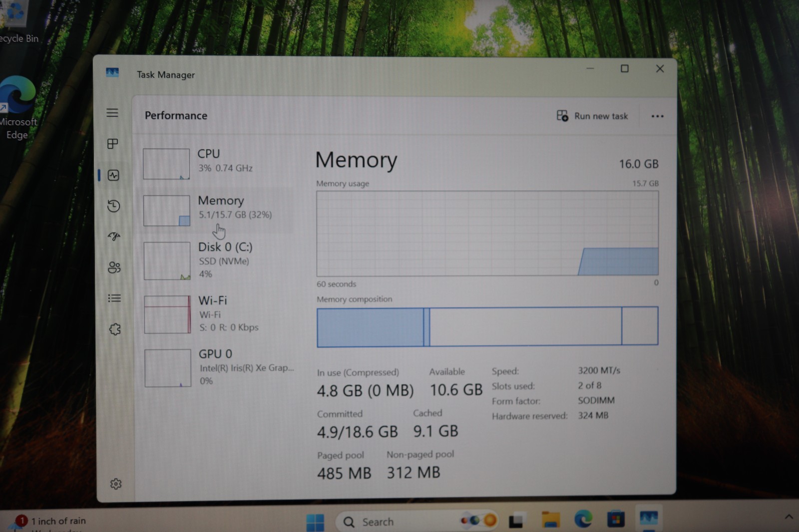Image resolution: width=799 pixels, height=532 pixels.
Task: Click Task Manager icon on taskbar
Action: [649, 518]
